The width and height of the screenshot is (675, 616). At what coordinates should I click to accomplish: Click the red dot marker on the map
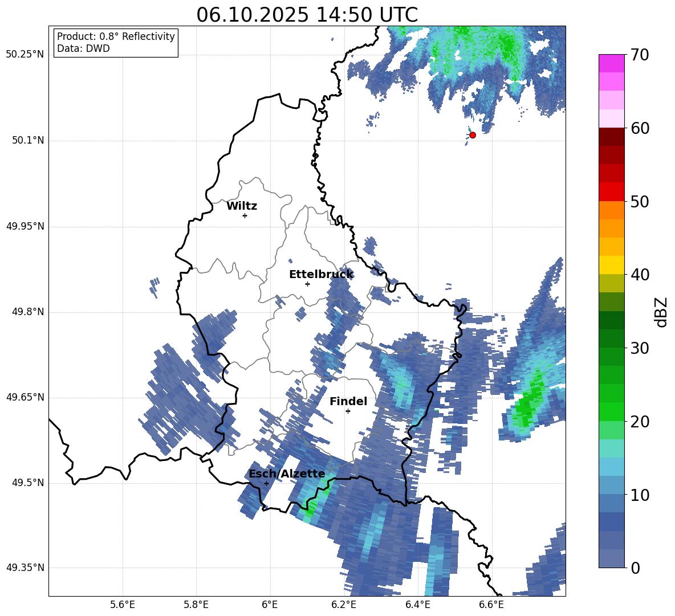(x=473, y=135)
